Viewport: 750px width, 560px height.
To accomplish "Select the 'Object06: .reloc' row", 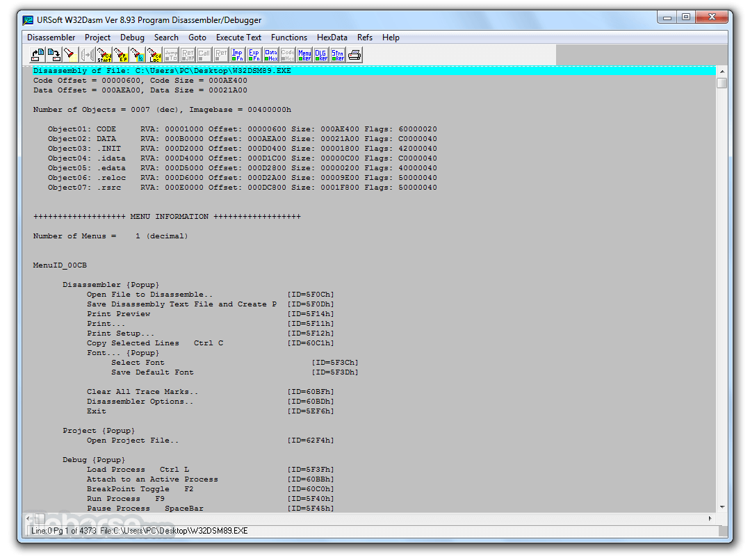I will [242, 177].
